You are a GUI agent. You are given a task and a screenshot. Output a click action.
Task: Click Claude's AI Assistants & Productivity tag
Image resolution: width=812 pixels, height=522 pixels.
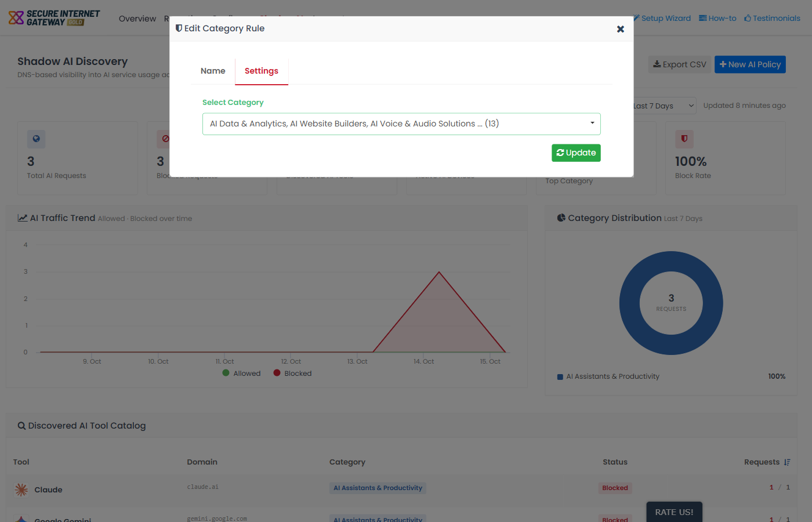[378, 488]
